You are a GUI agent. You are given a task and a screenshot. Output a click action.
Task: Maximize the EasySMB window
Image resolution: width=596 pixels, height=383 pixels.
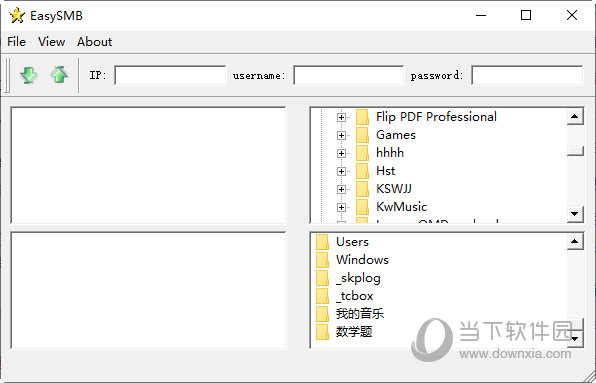coord(526,16)
